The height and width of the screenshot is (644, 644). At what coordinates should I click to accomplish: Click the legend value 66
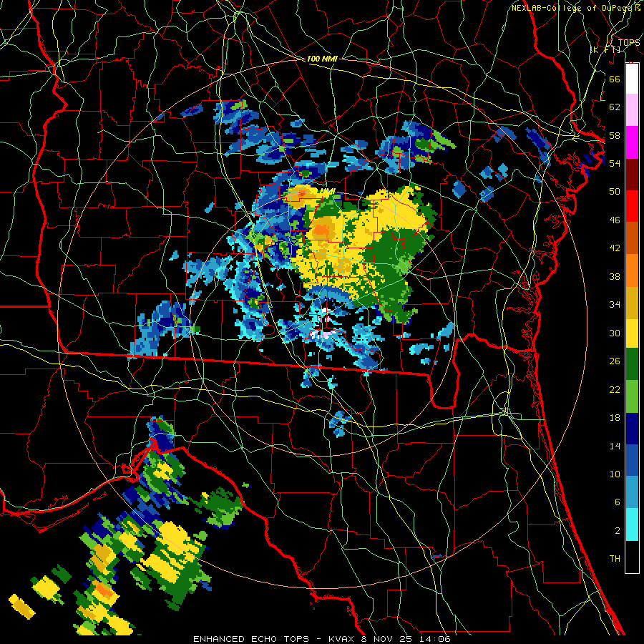[x=615, y=79]
